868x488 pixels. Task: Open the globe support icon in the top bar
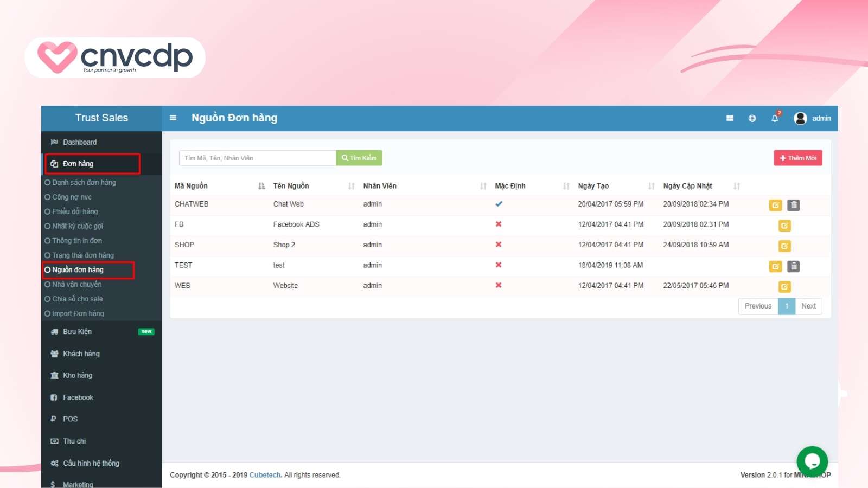[x=752, y=118]
